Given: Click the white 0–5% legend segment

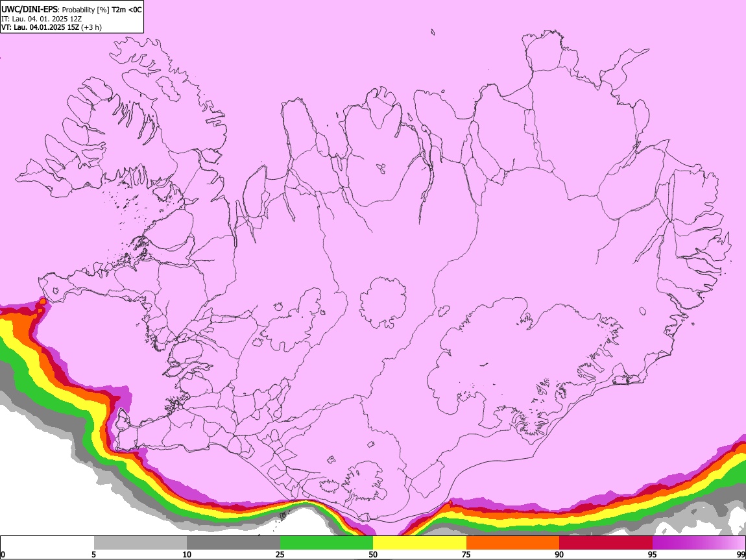Looking at the screenshot, I should tap(47, 543).
